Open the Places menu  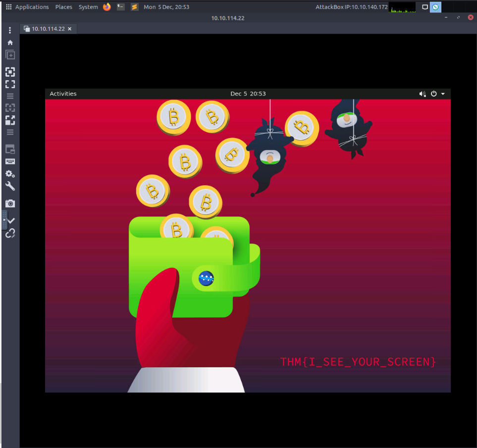point(63,7)
